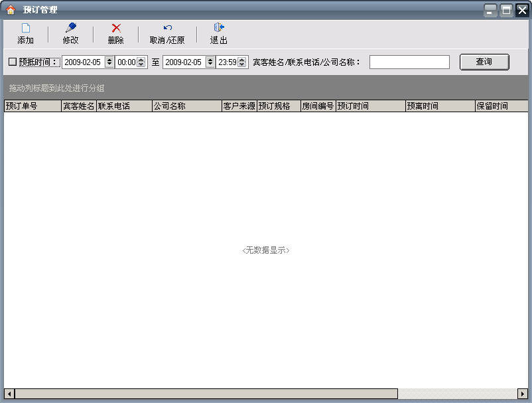Sort by 预订单号 column header
532x403 pixels.
coord(33,106)
